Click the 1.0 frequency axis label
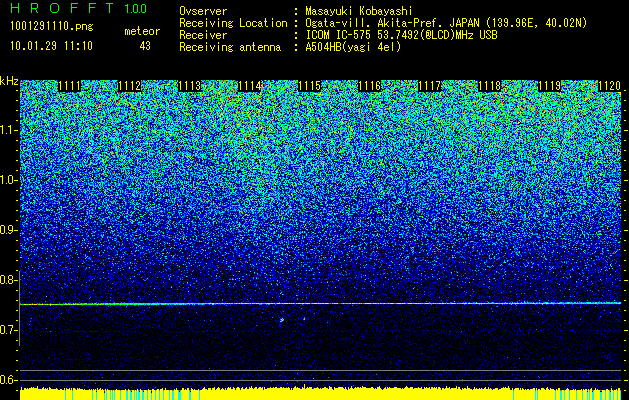The height and width of the screenshot is (400, 629). coord(7,180)
